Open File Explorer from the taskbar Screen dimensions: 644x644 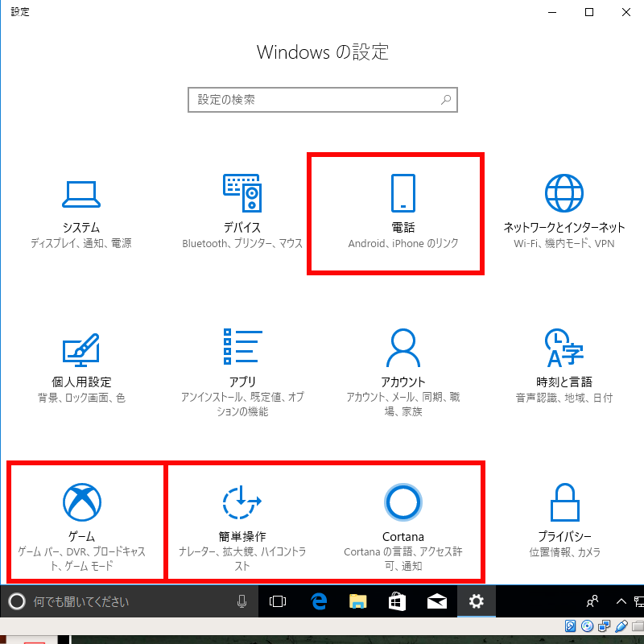click(x=357, y=601)
